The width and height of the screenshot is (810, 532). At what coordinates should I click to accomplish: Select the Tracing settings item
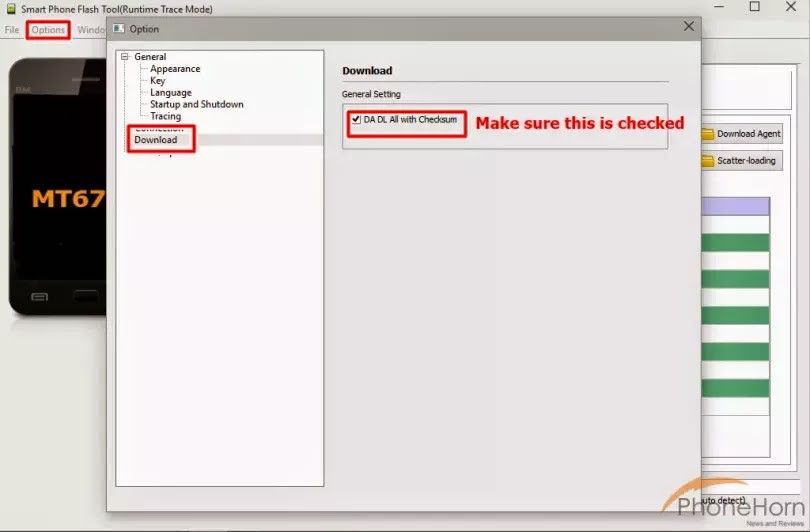[165, 116]
